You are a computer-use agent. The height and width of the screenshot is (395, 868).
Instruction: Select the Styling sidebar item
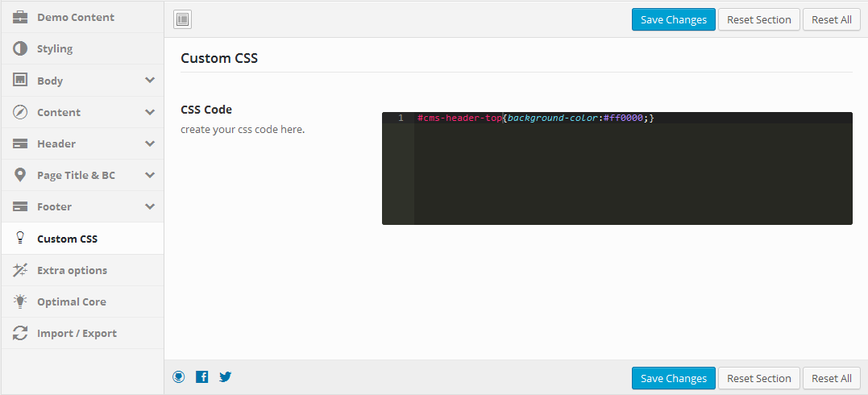(x=82, y=48)
